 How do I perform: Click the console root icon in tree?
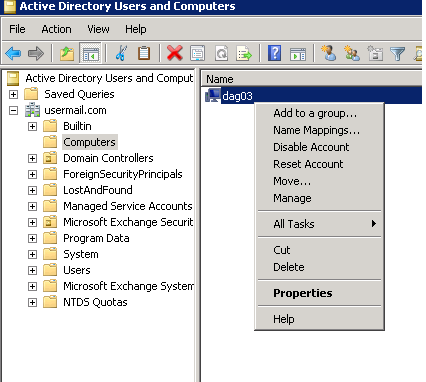coord(13,78)
